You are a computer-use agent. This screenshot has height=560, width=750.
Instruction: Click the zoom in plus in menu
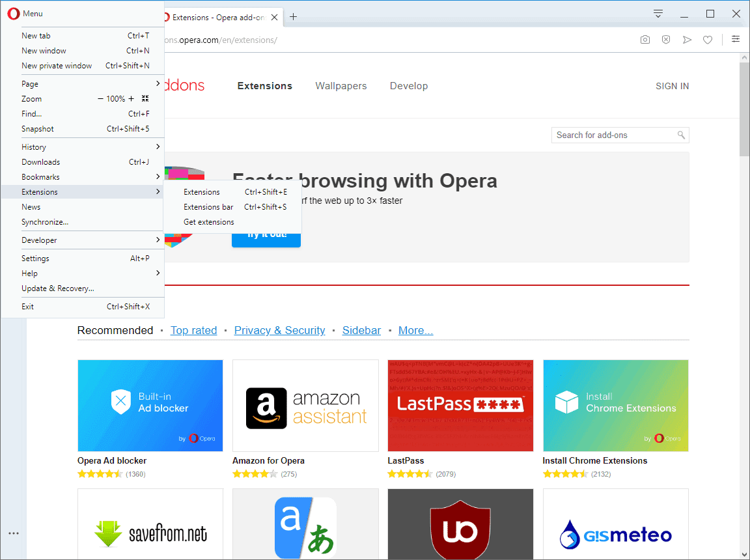(x=131, y=99)
